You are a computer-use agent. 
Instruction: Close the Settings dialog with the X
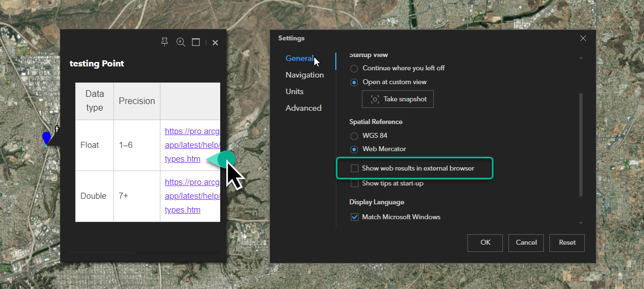583,38
